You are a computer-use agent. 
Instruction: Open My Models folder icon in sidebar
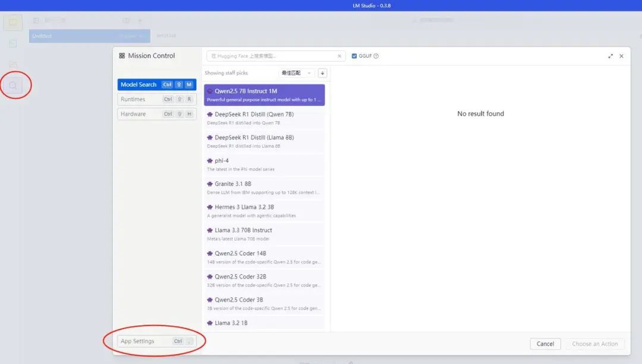pyautogui.click(x=12, y=64)
